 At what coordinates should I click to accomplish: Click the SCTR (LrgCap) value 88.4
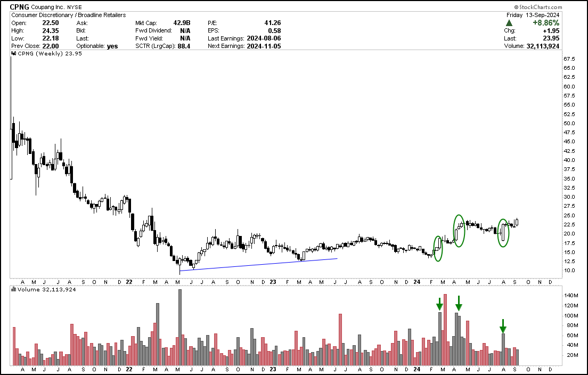184,46
